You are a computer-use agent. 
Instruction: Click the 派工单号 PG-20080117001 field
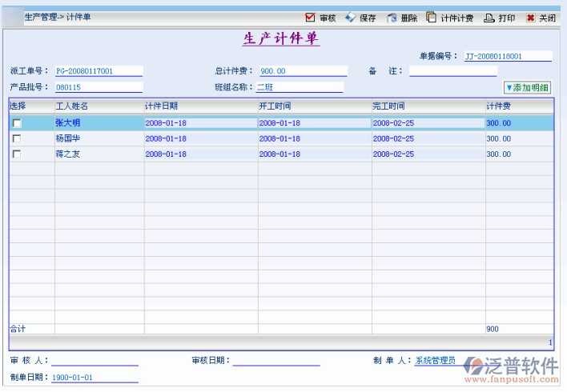click(x=98, y=70)
